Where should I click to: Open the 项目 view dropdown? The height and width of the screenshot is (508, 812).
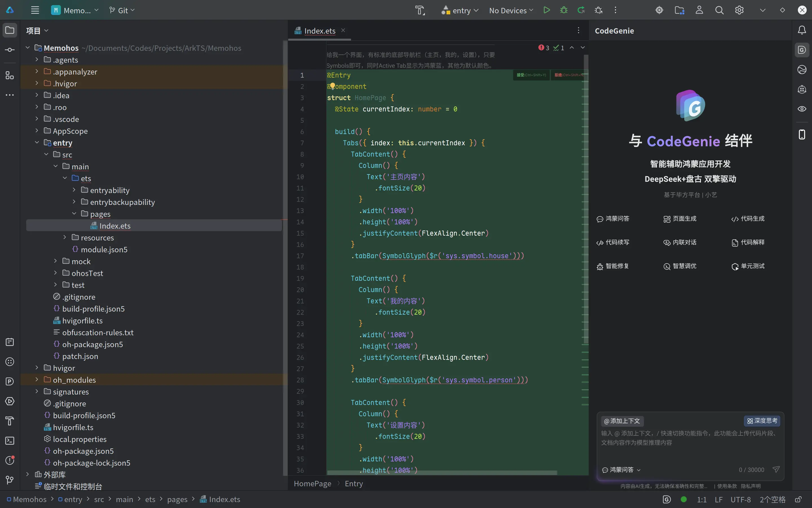(37, 30)
